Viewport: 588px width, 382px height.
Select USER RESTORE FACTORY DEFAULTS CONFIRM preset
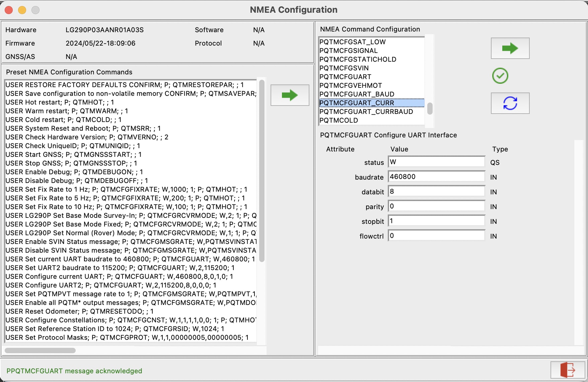131,85
